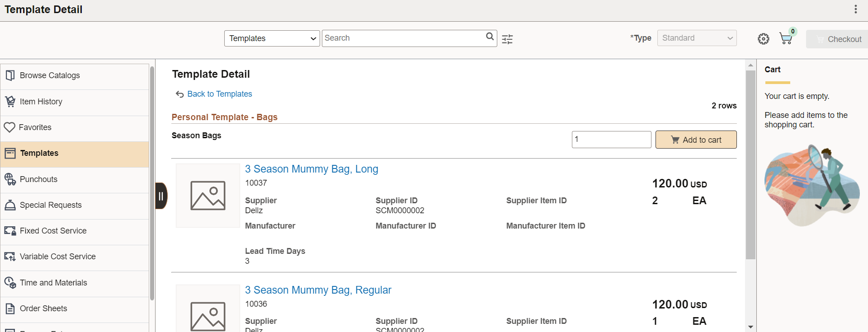The image size is (868, 332).
Task: Click the Item History basket icon
Action: 10,102
